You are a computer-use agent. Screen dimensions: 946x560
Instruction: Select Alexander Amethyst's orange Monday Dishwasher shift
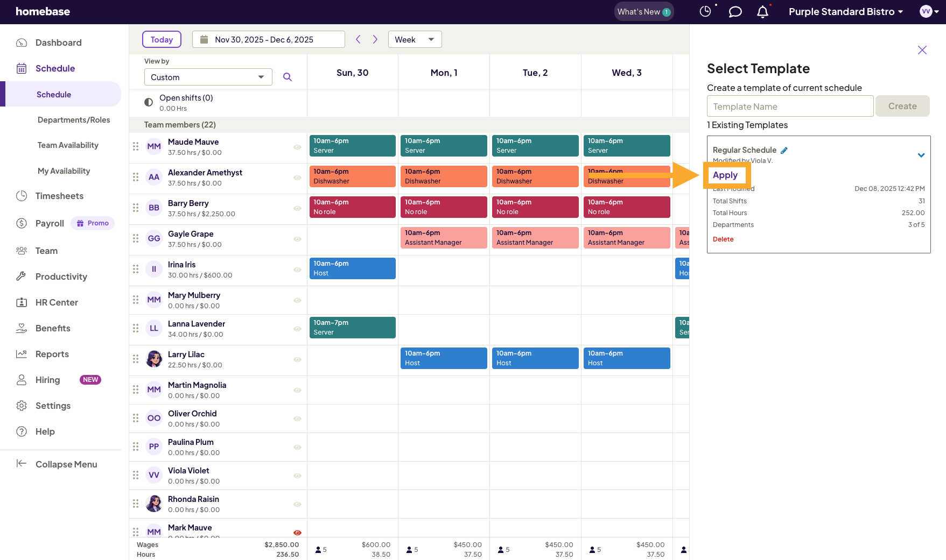tap(444, 176)
